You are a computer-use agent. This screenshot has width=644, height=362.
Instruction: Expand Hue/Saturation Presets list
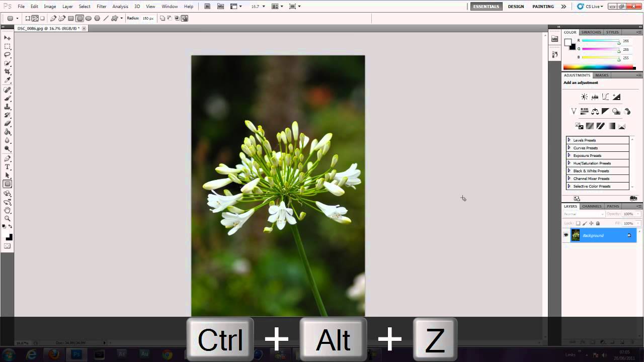(569, 163)
